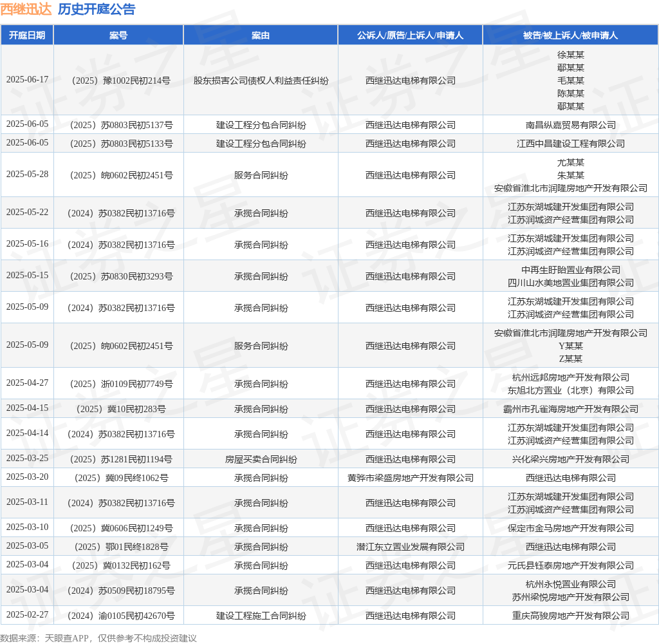
Task: Click the date 2025-03-05
Action: (x=27, y=545)
